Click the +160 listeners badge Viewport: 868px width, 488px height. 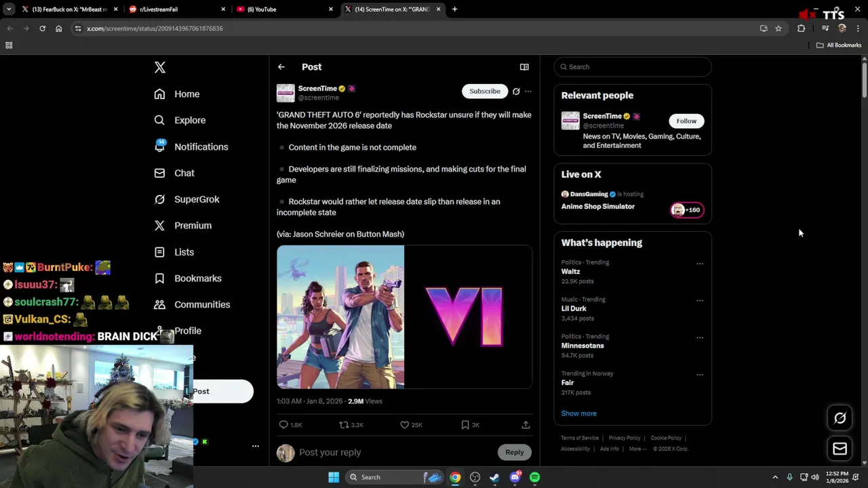687,210
